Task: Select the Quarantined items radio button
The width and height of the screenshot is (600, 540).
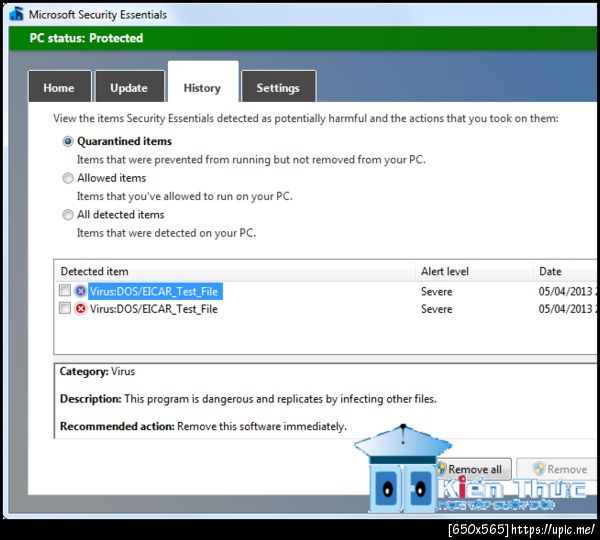Action: click(68, 142)
